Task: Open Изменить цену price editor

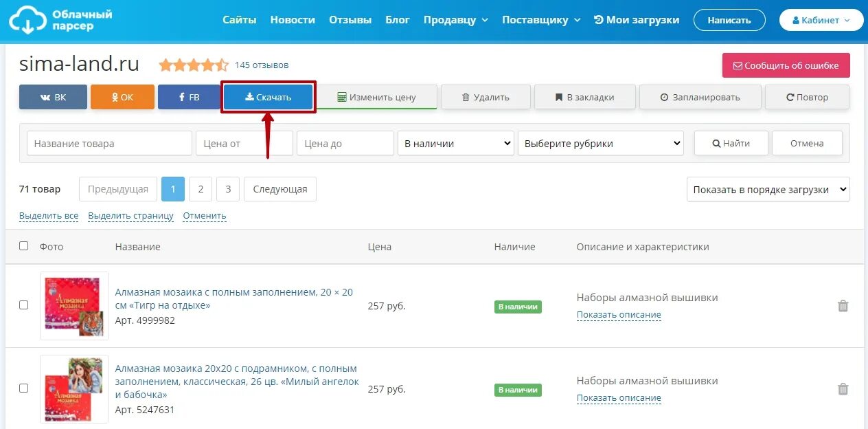Action: tap(377, 97)
